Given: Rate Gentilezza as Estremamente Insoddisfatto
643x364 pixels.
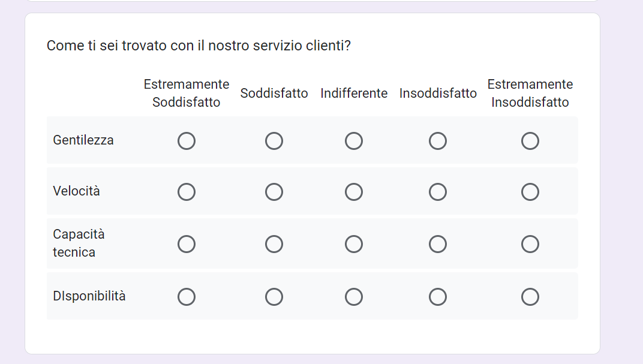Looking at the screenshot, I should pyautogui.click(x=530, y=141).
